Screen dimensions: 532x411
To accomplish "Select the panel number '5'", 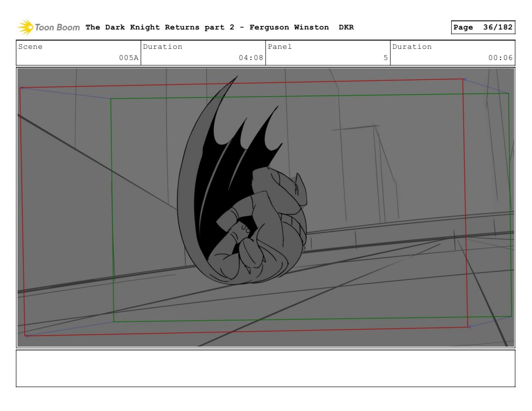I will tap(385, 58).
